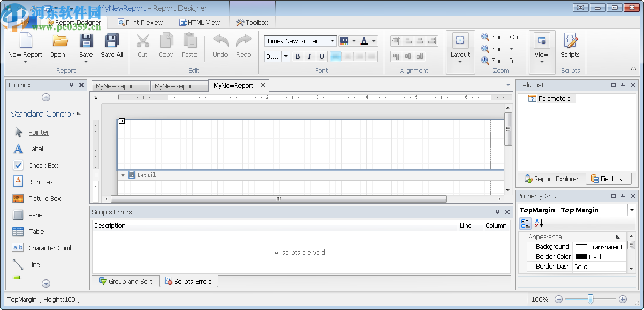Toggle underline font formatting
Viewport: 644px width, 310px height.
point(321,57)
